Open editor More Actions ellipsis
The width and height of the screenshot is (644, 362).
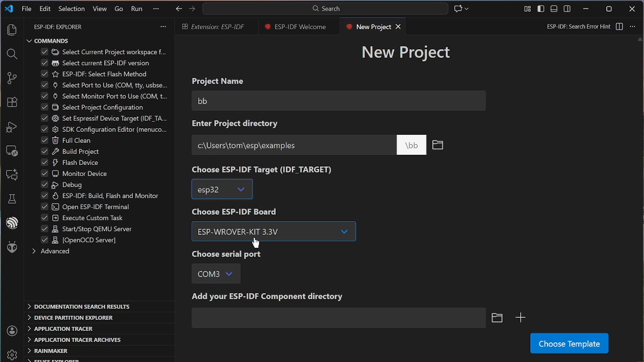[x=632, y=27]
